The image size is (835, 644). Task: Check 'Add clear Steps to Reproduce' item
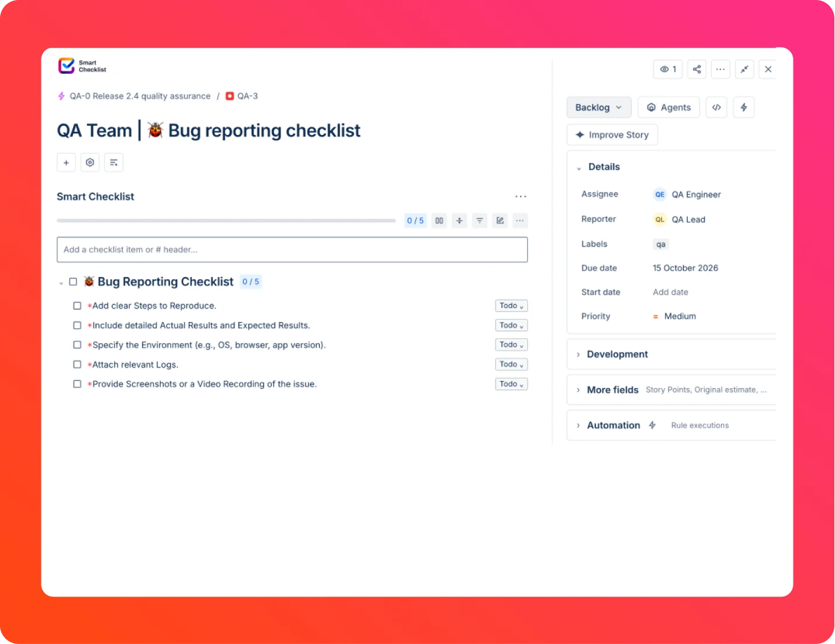77,306
